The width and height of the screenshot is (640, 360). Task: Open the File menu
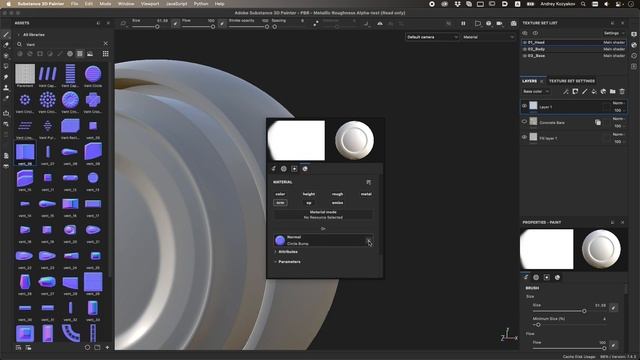pyautogui.click(x=74, y=4)
